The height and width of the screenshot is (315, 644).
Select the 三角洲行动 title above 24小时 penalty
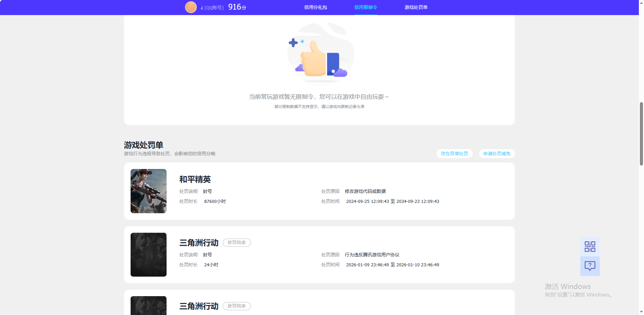pyautogui.click(x=199, y=243)
